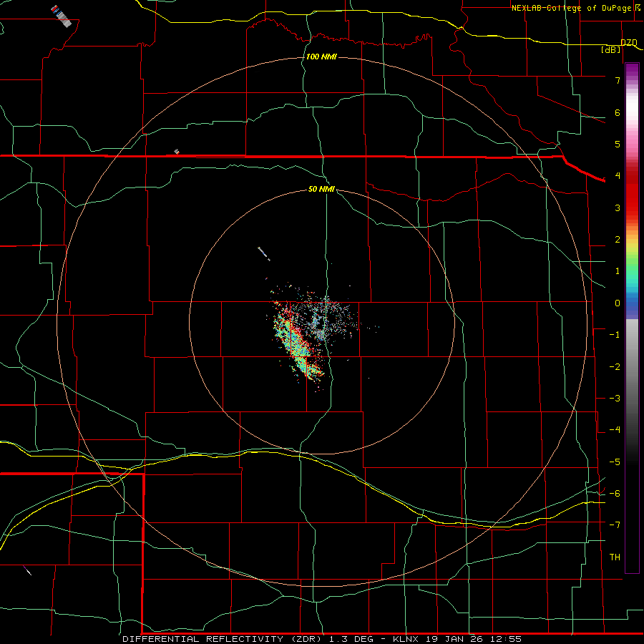Click the scale value 4

618,176
